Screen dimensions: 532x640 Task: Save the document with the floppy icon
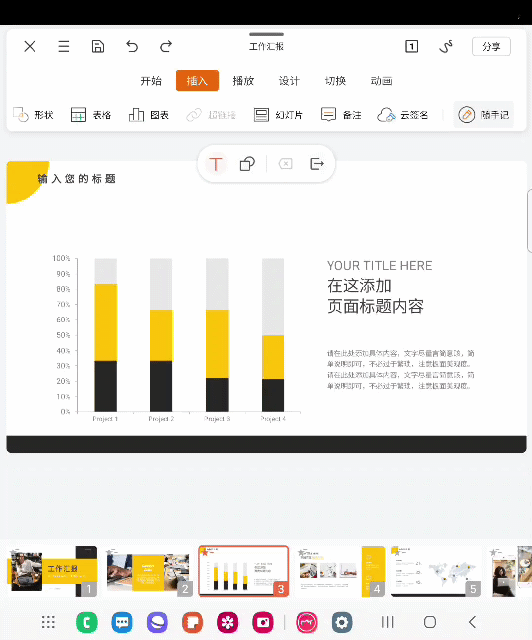coord(98,46)
